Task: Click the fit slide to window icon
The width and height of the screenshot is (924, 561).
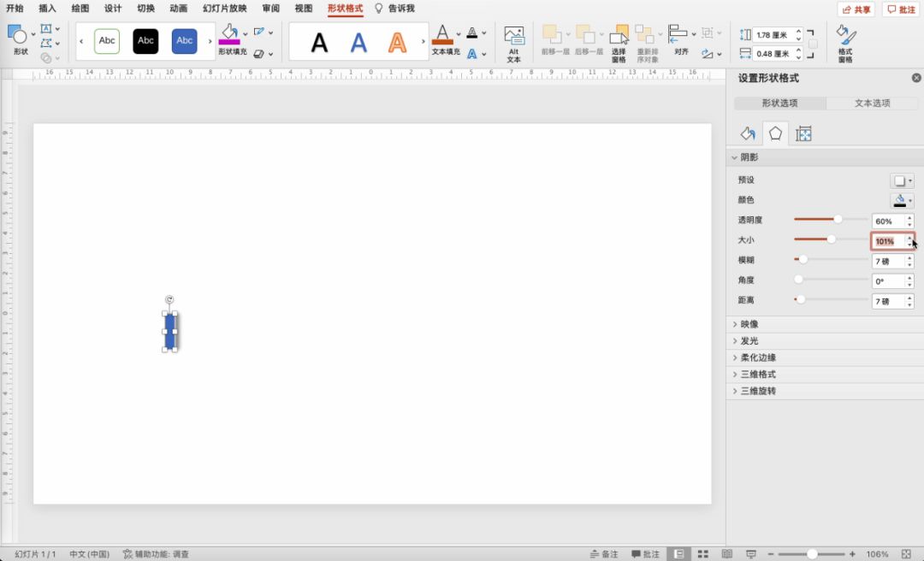Action: (x=906, y=554)
